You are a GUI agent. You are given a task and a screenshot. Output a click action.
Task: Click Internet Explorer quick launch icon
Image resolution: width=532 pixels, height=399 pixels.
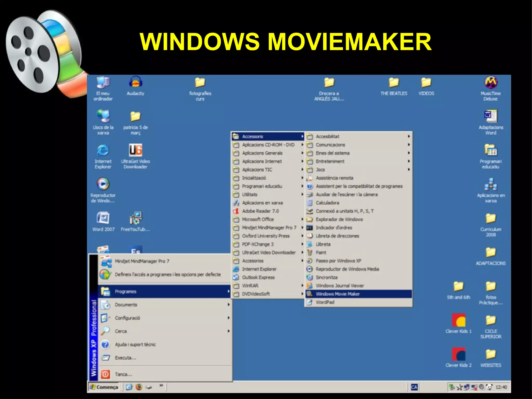click(129, 387)
